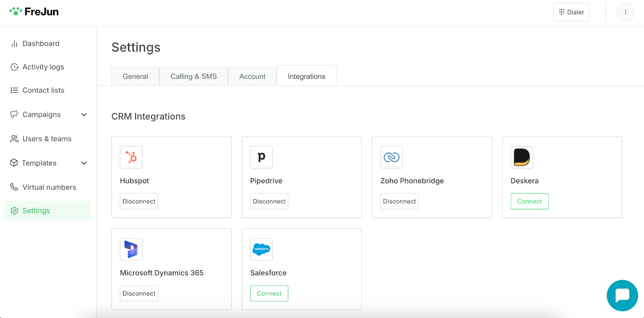644x318 pixels.
Task: Connect the Deskera integration
Action: click(530, 201)
